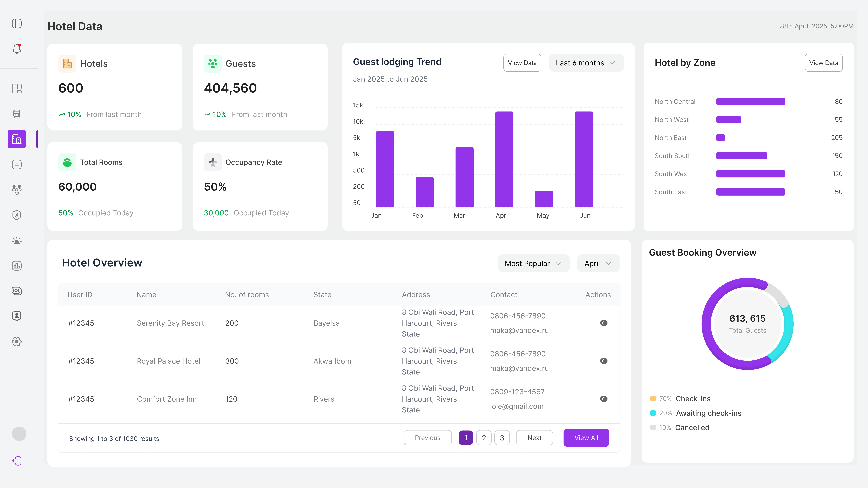Go to page 2 of results

(484, 437)
